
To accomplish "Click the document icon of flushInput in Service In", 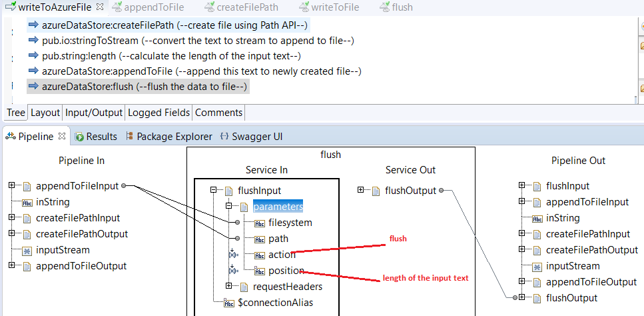I will pyautogui.click(x=229, y=191).
